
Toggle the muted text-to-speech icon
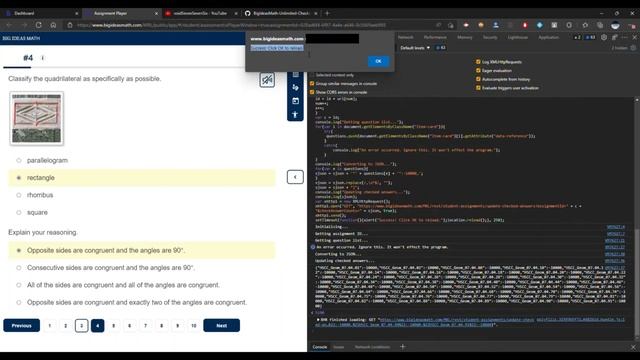coord(267,80)
